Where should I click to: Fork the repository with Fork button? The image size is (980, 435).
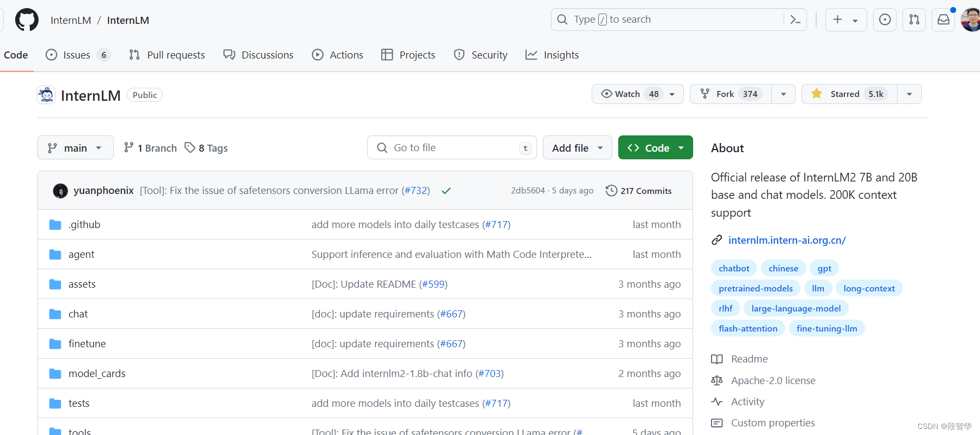[x=731, y=94]
